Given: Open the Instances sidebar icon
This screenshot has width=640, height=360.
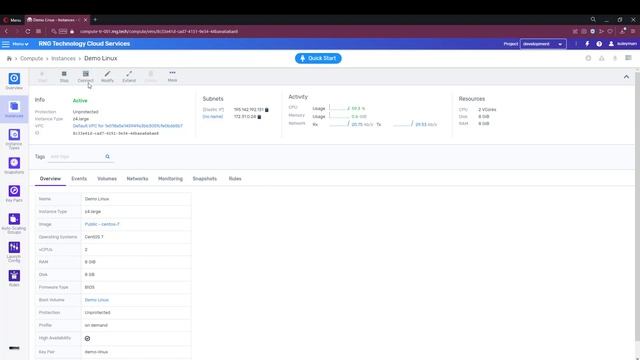Looking at the screenshot, I should (x=14, y=109).
